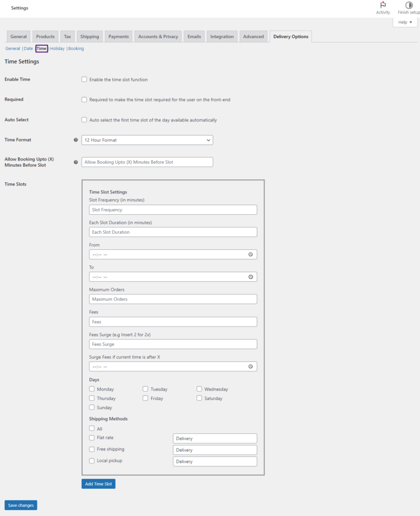Tick the Sunday checkbox
This screenshot has width=420, height=516.
point(92,407)
